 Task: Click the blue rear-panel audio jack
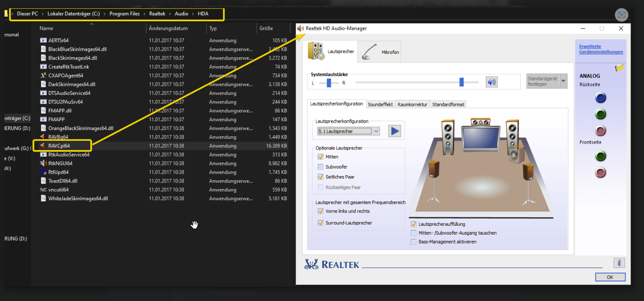point(601,98)
